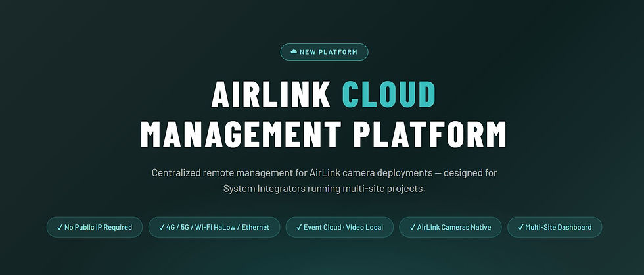Choose the AirLink Cameras Native pill
Screen dimensions: 644x275
point(451,227)
